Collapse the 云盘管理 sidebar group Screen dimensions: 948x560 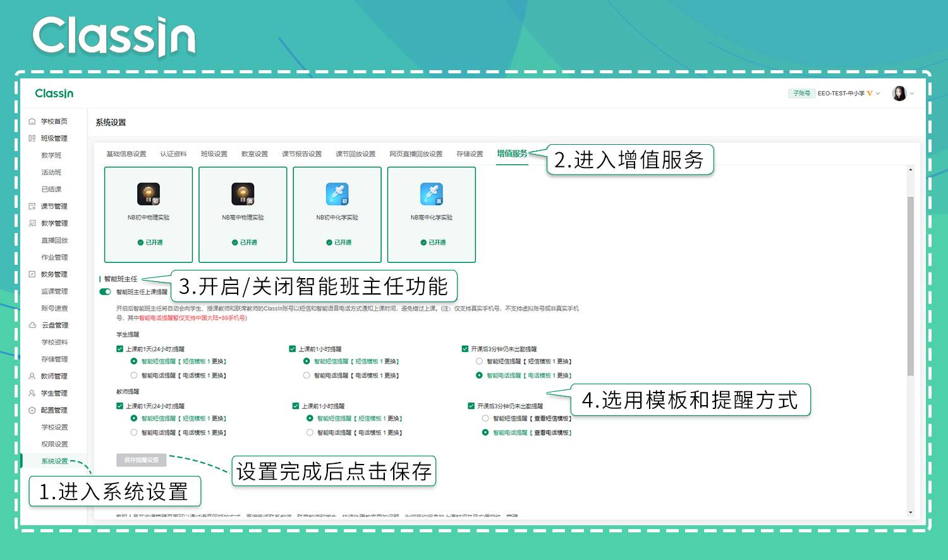pyautogui.click(x=54, y=325)
